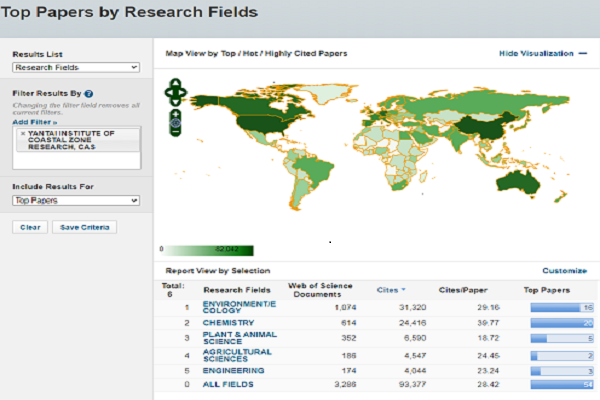600x400 pixels.
Task: Open the Include Results For dropdown
Action: click(x=75, y=200)
